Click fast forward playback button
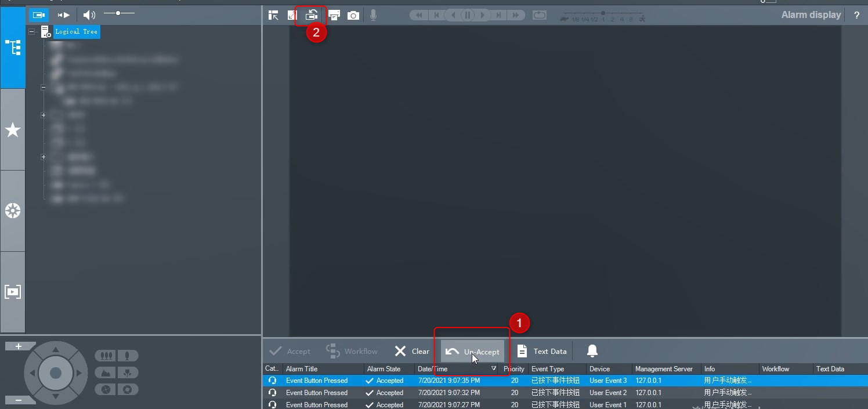This screenshot has width=868, height=409. (x=515, y=15)
